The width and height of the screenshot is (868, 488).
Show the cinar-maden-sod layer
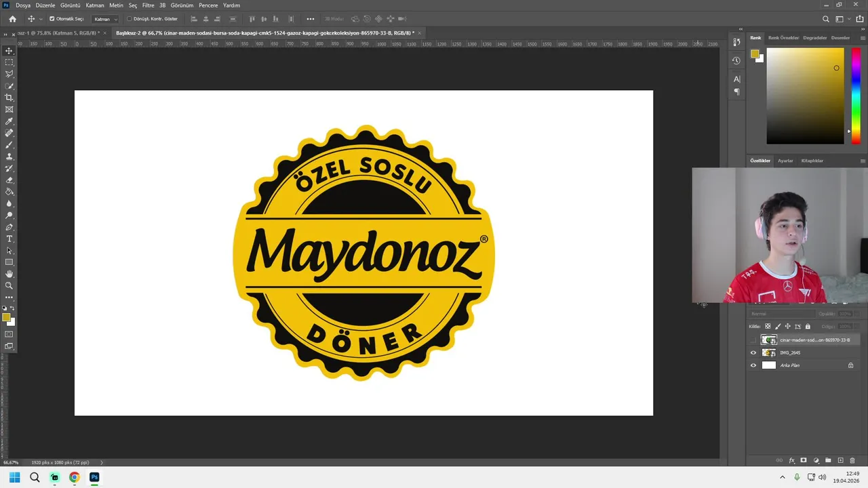753,340
